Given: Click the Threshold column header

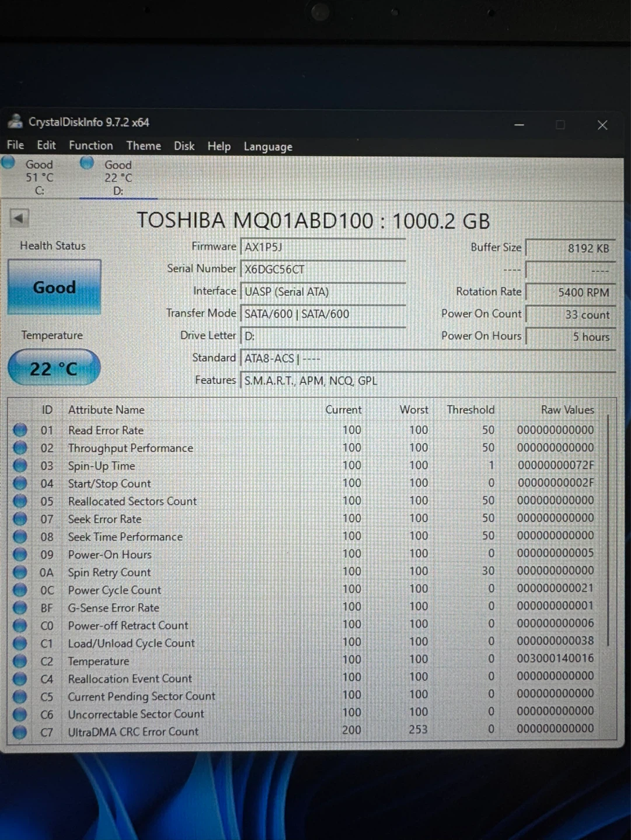Looking at the screenshot, I should (470, 409).
